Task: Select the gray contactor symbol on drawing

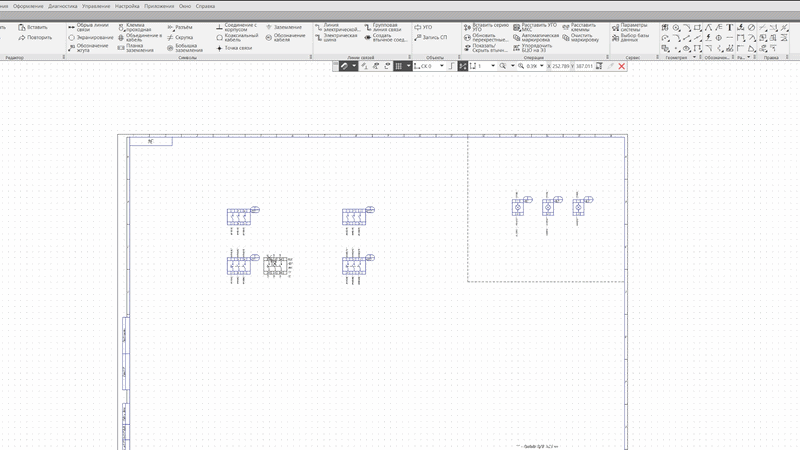Action: pos(276,266)
